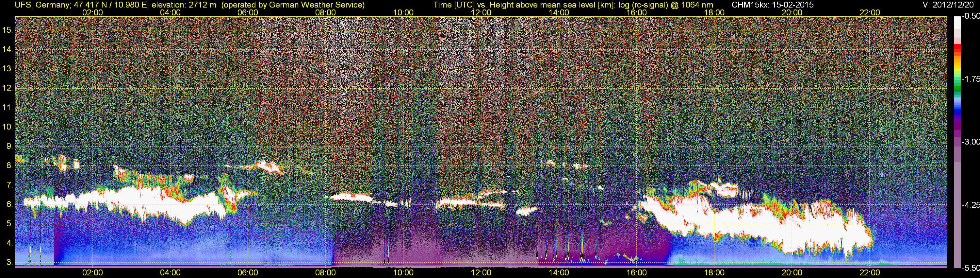Viewport: 980px width, 278px height.
Task: Click the 22:00 label on the upper time axis
Action: (x=870, y=12)
